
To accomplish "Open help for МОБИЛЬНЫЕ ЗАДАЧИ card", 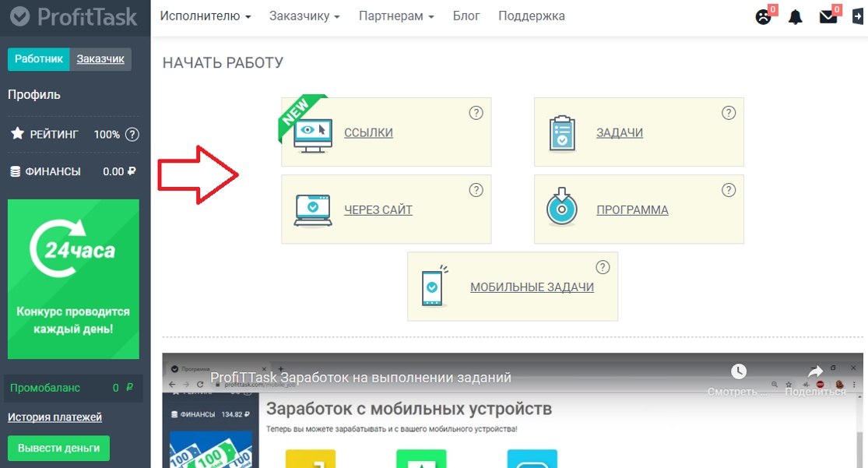I will (x=603, y=268).
